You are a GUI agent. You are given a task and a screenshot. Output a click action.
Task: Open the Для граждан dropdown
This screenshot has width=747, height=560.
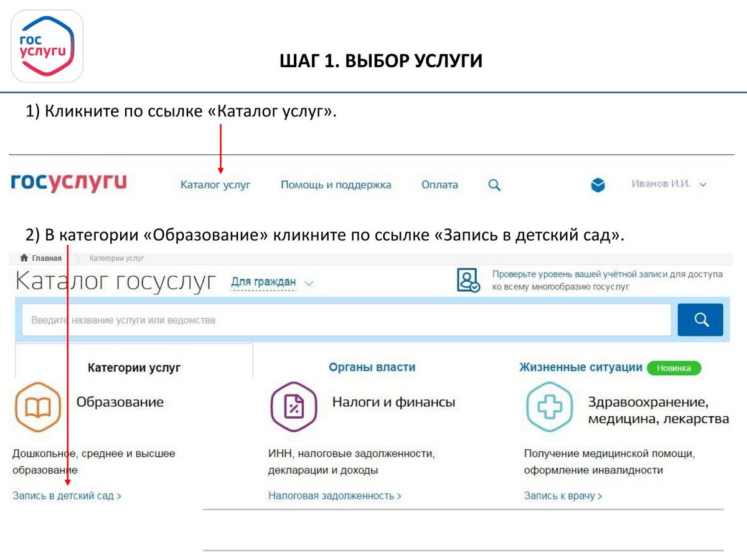[x=272, y=282]
